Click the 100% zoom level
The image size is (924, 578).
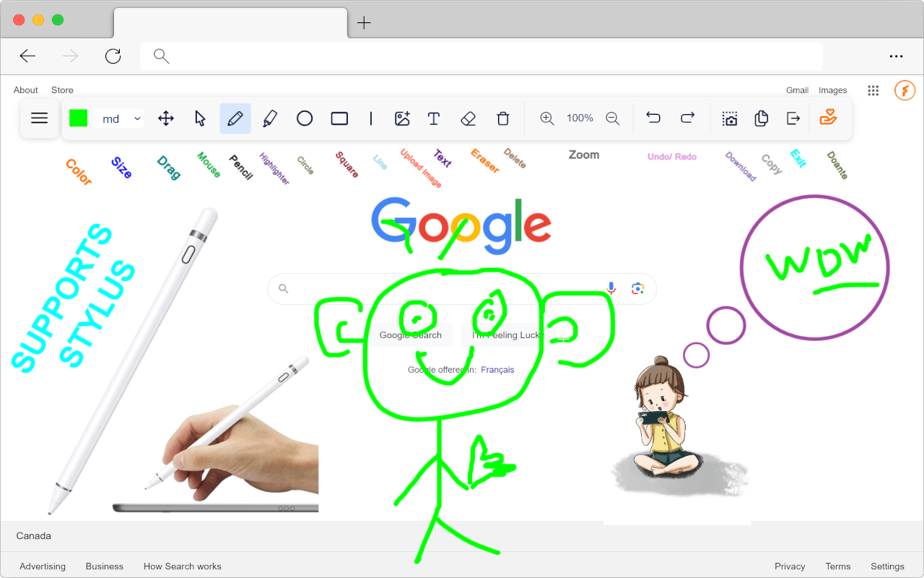580,118
